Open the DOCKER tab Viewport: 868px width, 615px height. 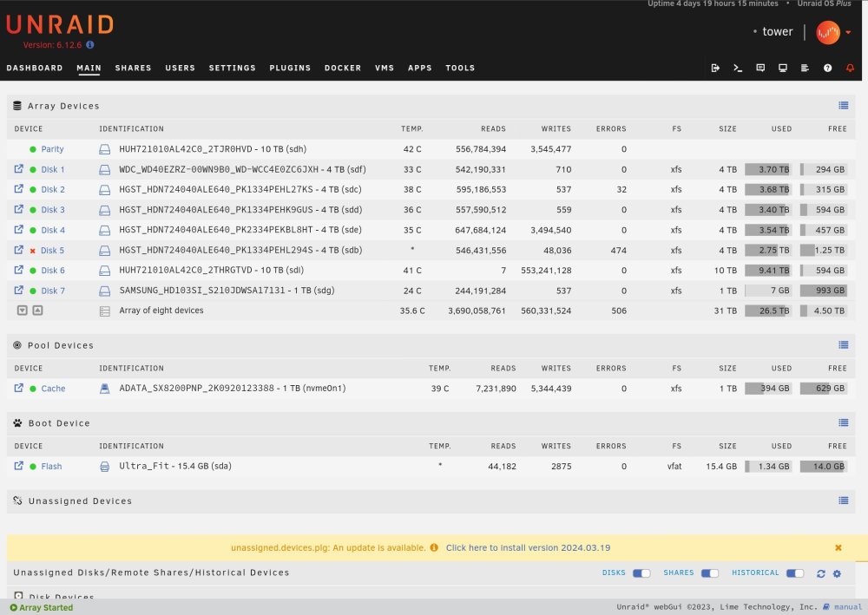(343, 68)
